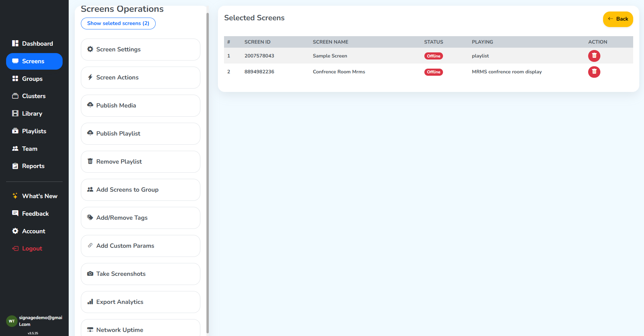644x336 pixels.
Task: Click MRMS confrence room display text
Action: (x=507, y=72)
